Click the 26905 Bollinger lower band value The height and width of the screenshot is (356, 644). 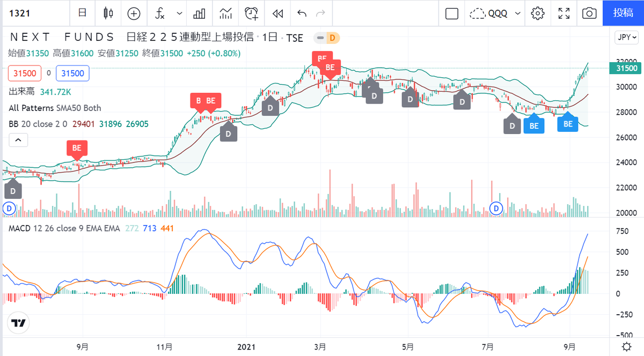click(137, 124)
